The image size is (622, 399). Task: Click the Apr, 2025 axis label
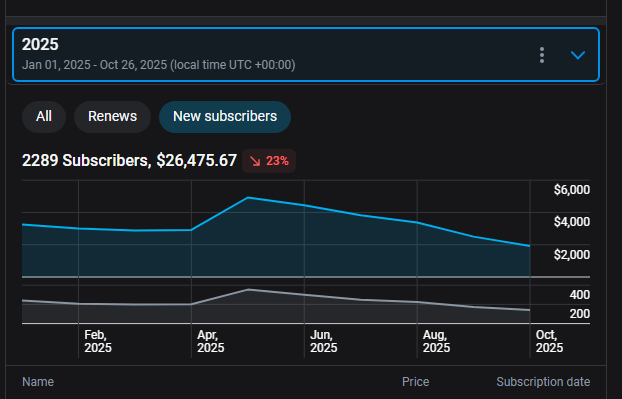tap(211, 341)
